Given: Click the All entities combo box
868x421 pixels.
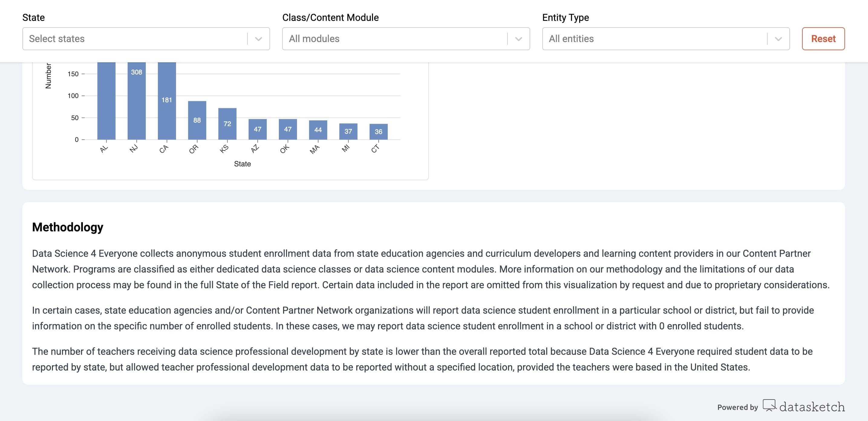Looking at the screenshot, I should [x=654, y=39].
